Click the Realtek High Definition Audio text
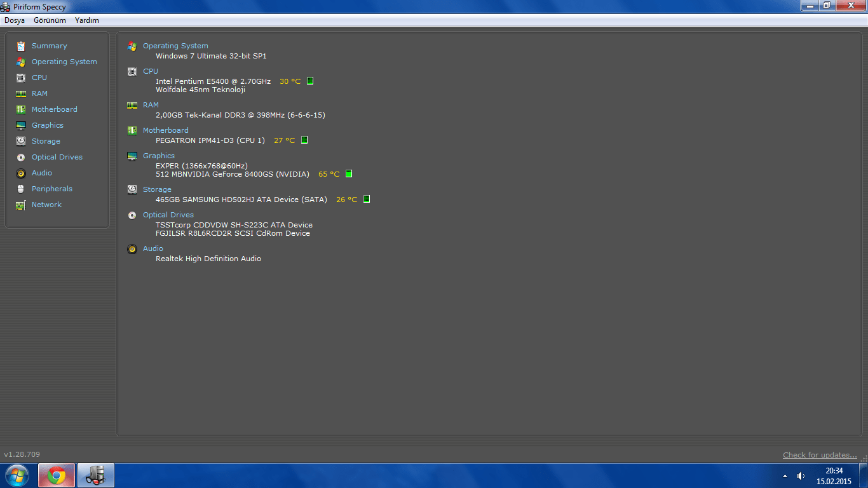Screen dimensions: 868x488 [x=208, y=259]
